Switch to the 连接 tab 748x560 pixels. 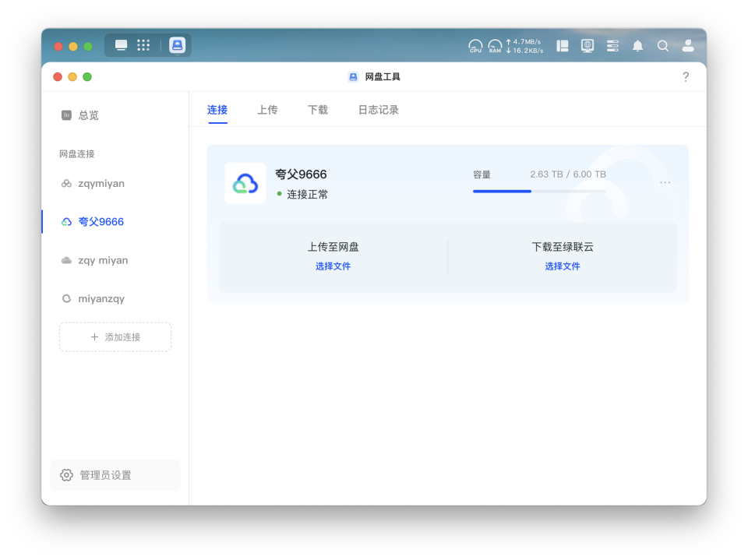click(x=217, y=110)
